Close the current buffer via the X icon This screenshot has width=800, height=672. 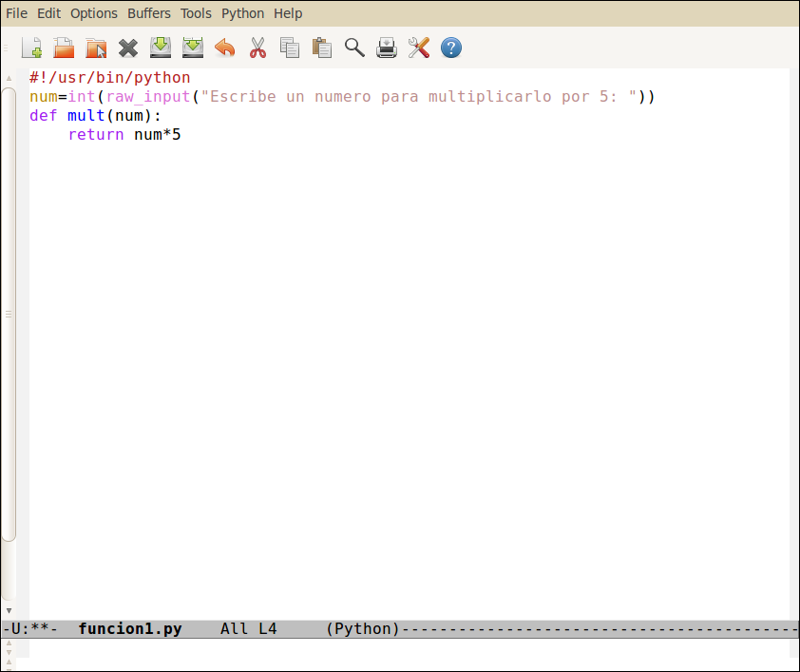pos(128,47)
